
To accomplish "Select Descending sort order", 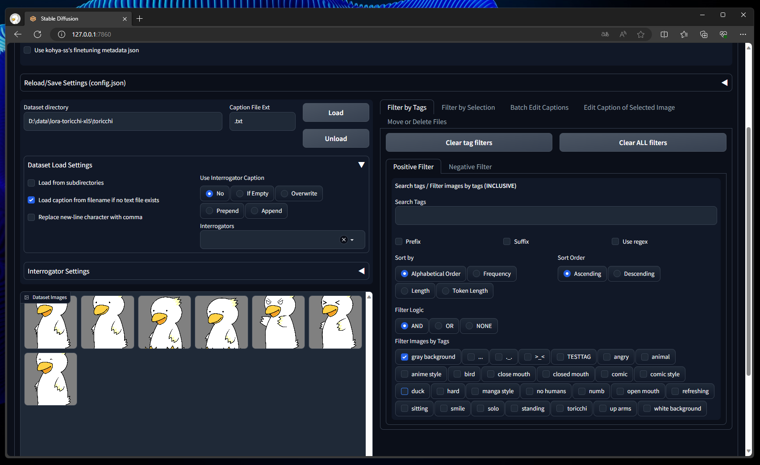I will (617, 273).
